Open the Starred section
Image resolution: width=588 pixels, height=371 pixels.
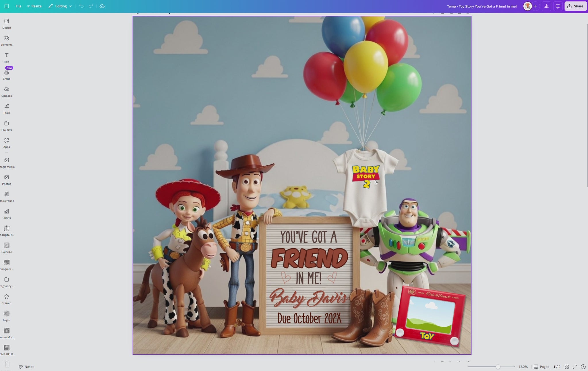click(x=7, y=298)
